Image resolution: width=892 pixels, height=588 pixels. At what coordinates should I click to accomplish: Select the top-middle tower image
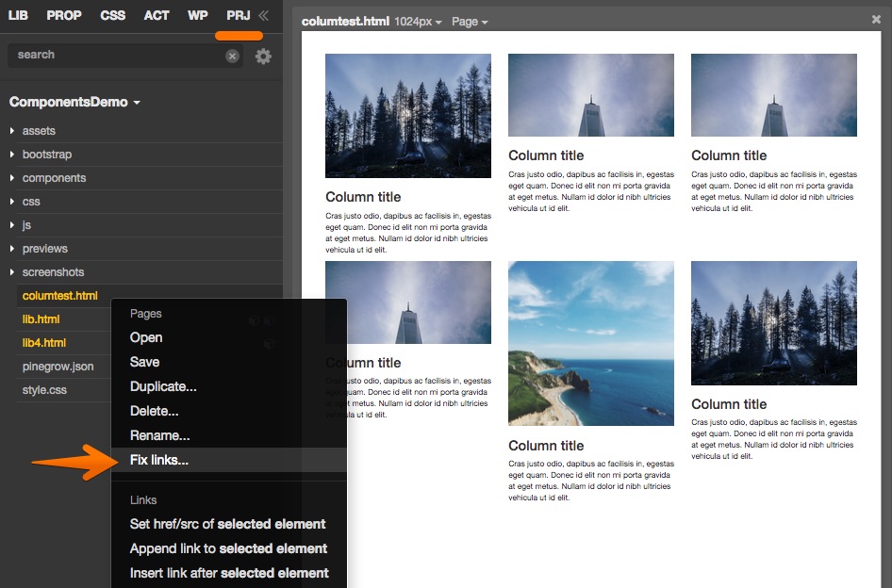click(591, 95)
